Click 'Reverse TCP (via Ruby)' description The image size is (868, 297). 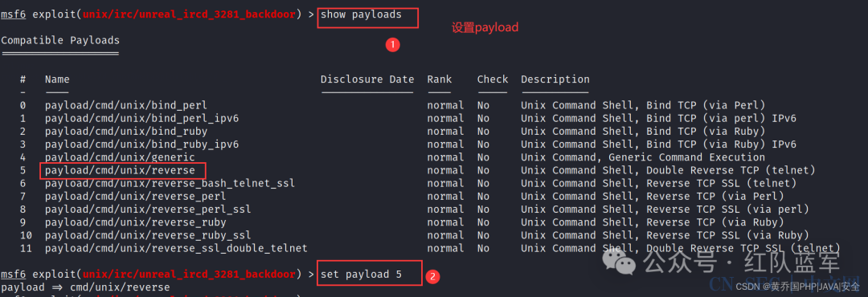click(716, 222)
